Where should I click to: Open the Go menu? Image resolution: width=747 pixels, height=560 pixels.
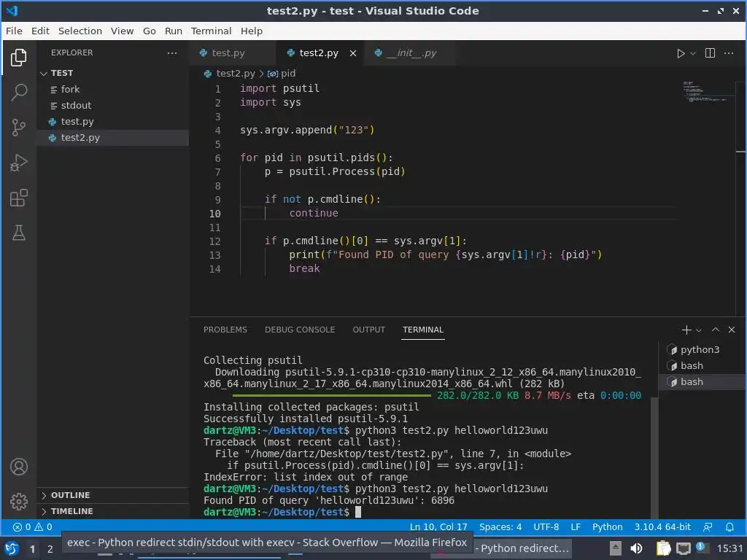(x=149, y=31)
